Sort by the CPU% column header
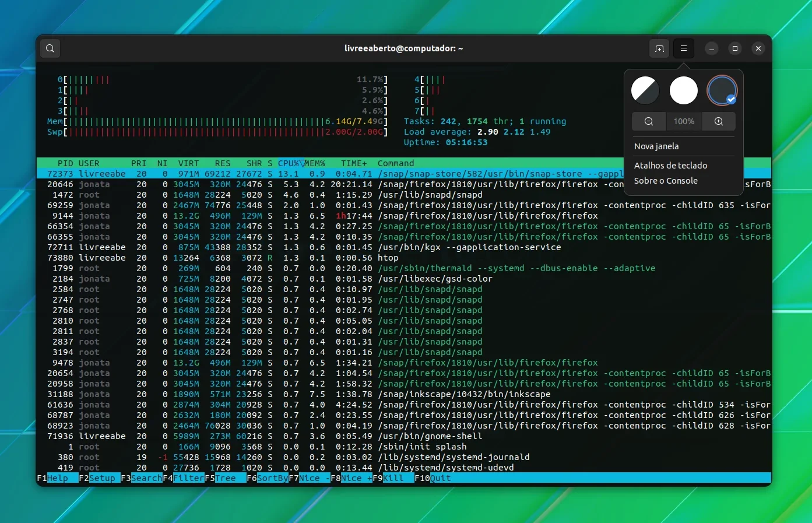Viewport: 812px width, 523px height. pyautogui.click(x=290, y=163)
